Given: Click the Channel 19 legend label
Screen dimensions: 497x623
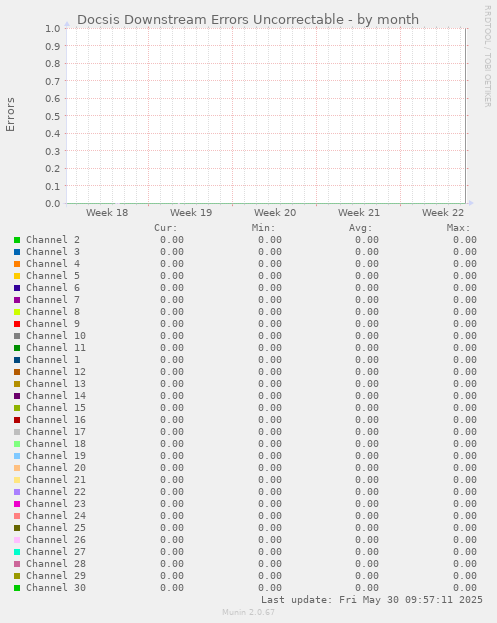Looking at the screenshot, I should 56,456.
